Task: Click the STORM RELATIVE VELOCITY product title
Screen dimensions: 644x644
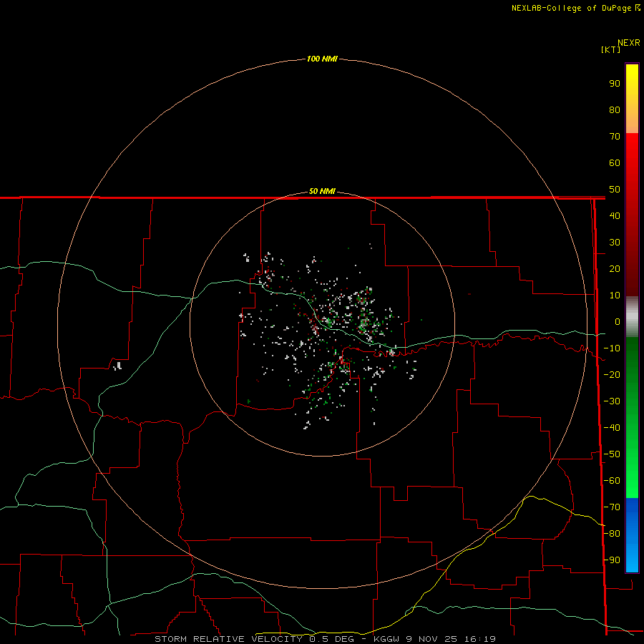Action: (228, 639)
